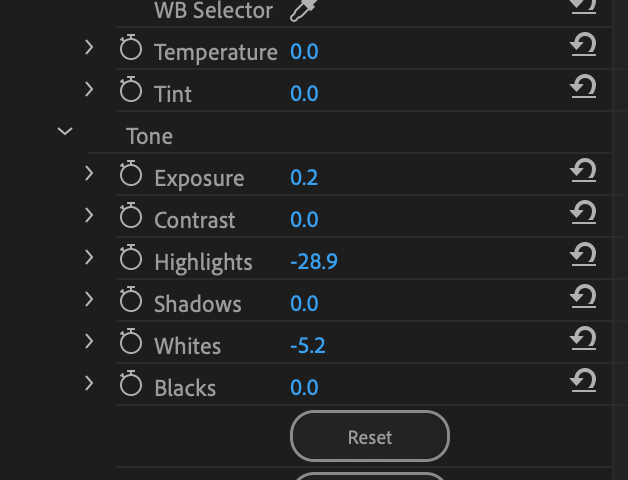Reset the Tint parameter
The height and width of the screenshot is (480, 628).
(583, 88)
